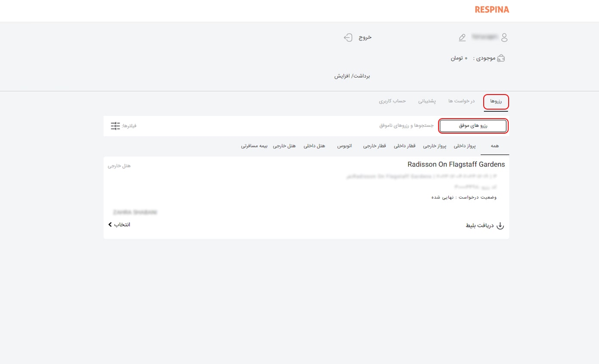Click the download ticket icon
Viewport: 599px width, 364px height.
(500, 226)
